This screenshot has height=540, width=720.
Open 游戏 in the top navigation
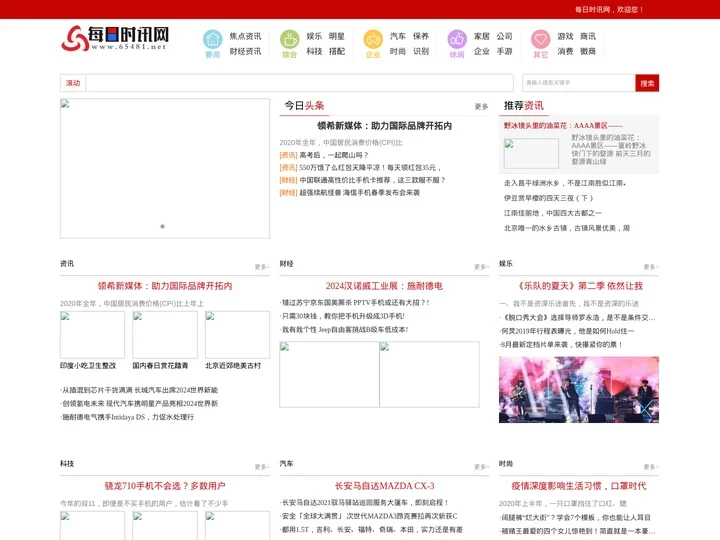[x=565, y=36]
